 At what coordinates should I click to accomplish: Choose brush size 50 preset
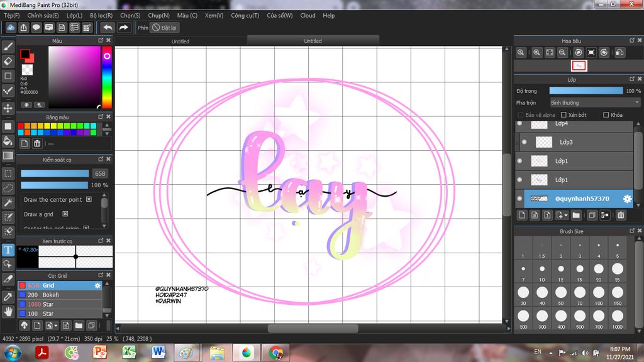[x=560, y=295]
